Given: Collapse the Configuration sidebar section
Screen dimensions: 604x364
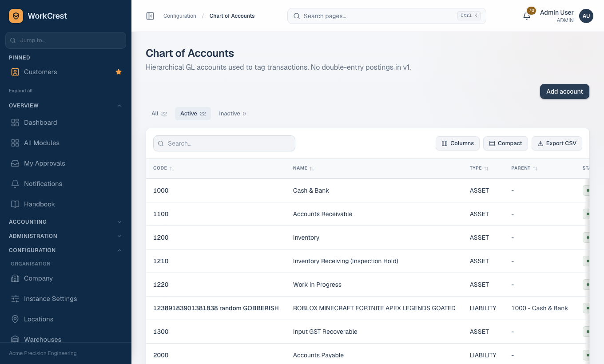Looking at the screenshot, I should 66,250.
